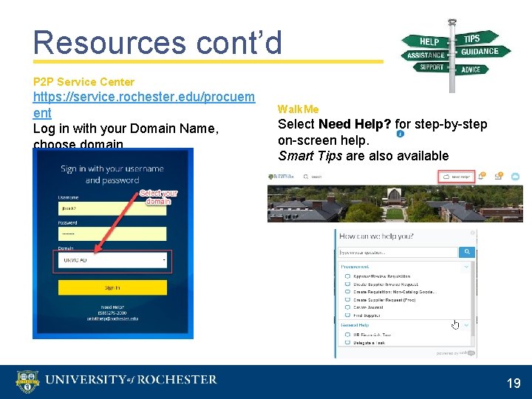Click the type in your question field

point(398,253)
